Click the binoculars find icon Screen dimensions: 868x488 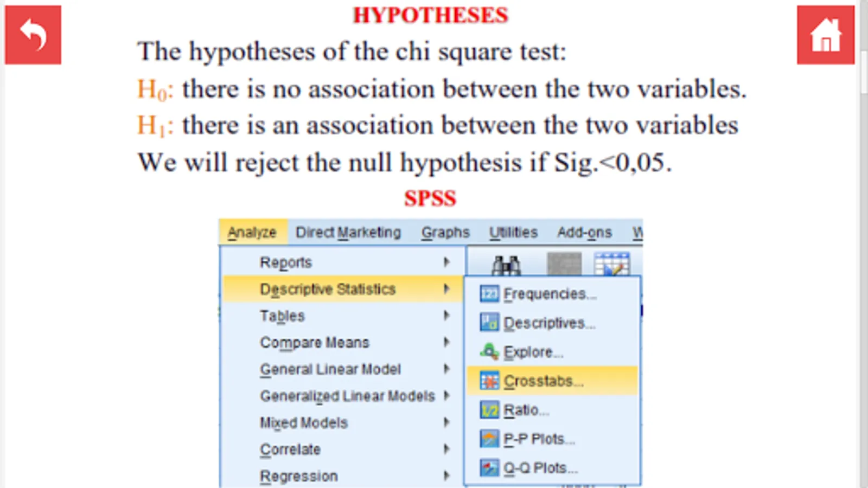tap(506, 265)
